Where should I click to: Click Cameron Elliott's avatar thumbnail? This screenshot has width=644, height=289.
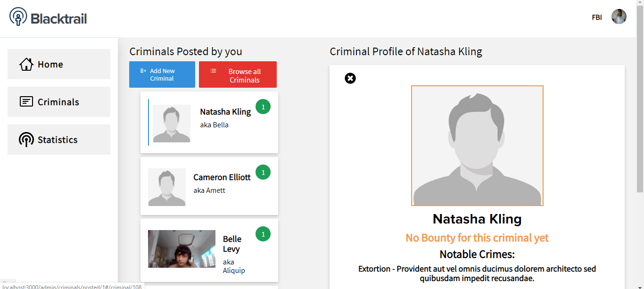pos(167,187)
